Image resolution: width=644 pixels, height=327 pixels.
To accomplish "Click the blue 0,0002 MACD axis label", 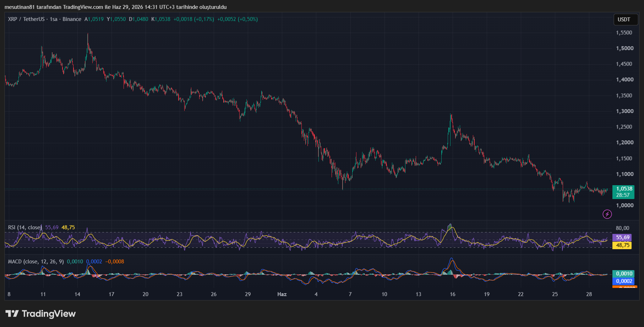I will tap(624, 281).
